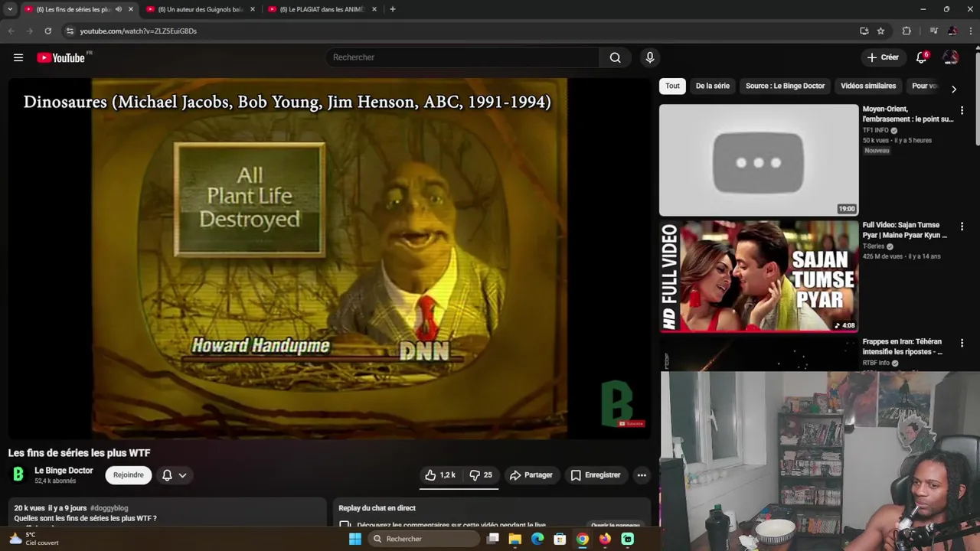Image resolution: width=980 pixels, height=551 pixels.
Task: Go to YouTube home via logo
Action: coord(60,57)
